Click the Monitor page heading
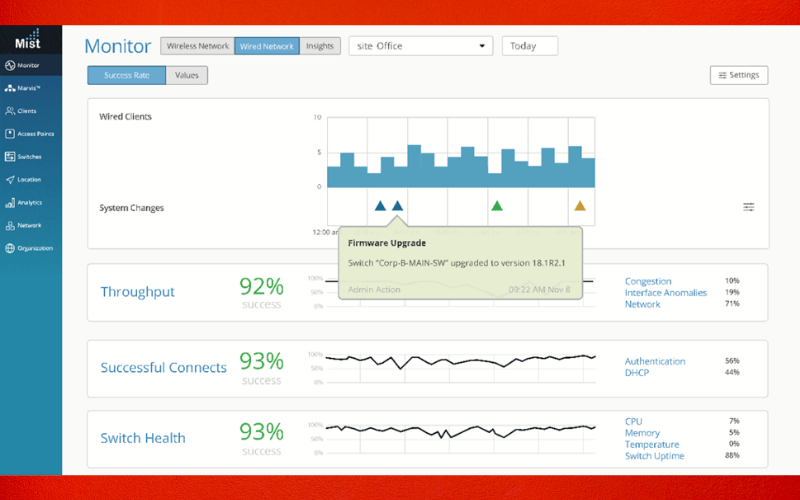800x500 pixels. coord(118,46)
